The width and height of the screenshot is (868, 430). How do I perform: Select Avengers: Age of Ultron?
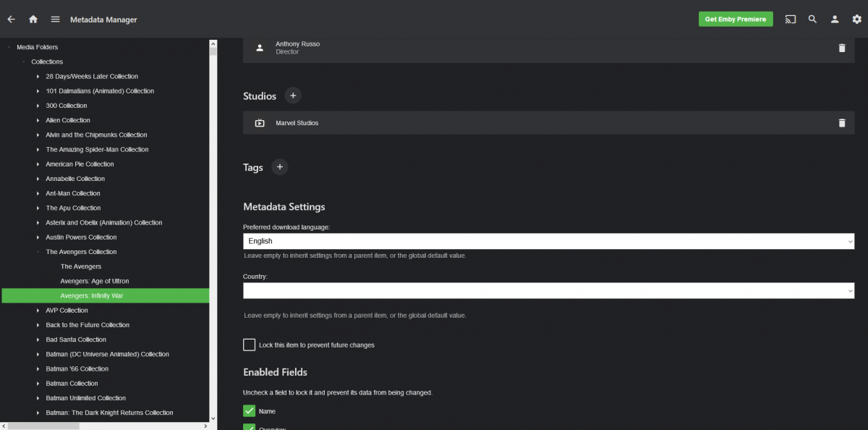point(95,281)
